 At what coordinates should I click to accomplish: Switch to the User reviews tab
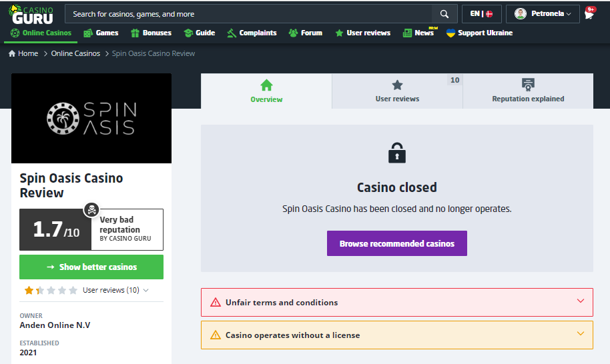(x=397, y=91)
